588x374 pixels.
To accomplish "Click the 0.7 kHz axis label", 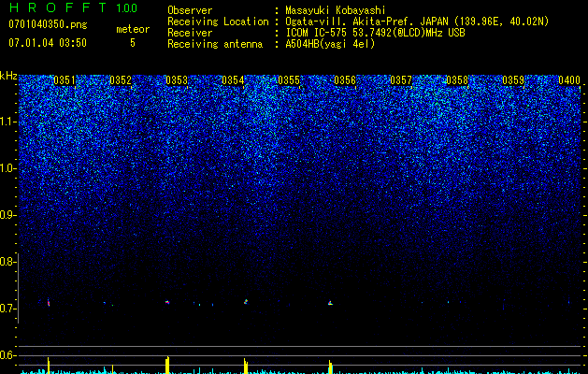I will click(x=7, y=309).
